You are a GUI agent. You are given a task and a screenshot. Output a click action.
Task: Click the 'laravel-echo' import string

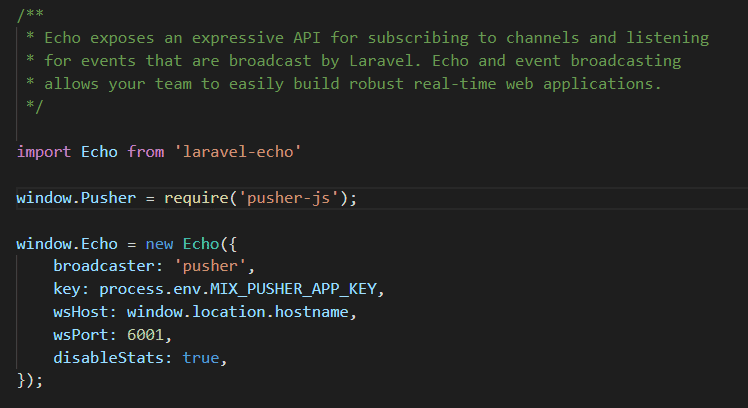pyautogui.click(x=238, y=152)
